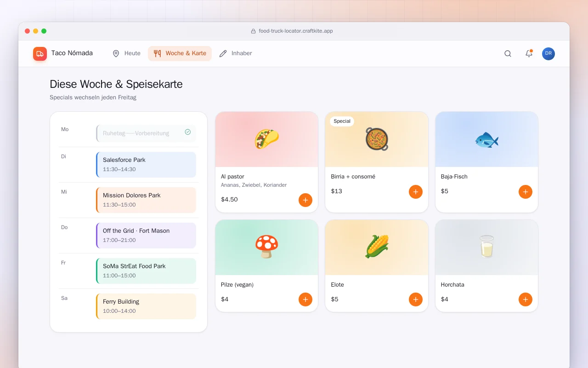Add Birria + consomé with its plus button
This screenshot has height=368, width=588.
coord(416,192)
